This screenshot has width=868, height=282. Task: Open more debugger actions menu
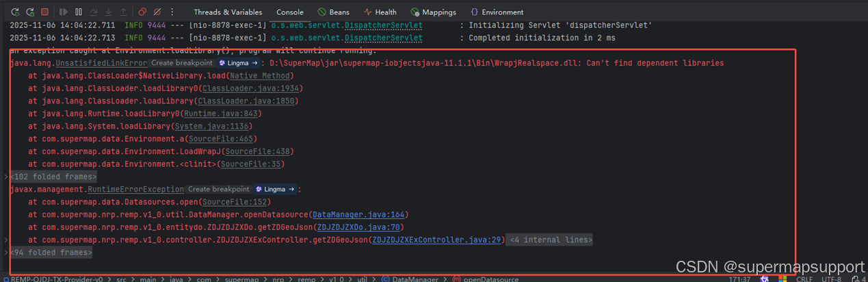click(172, 12)
